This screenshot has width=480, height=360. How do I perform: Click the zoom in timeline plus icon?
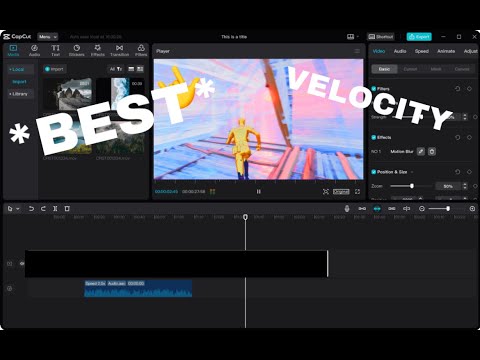(472, 209)
